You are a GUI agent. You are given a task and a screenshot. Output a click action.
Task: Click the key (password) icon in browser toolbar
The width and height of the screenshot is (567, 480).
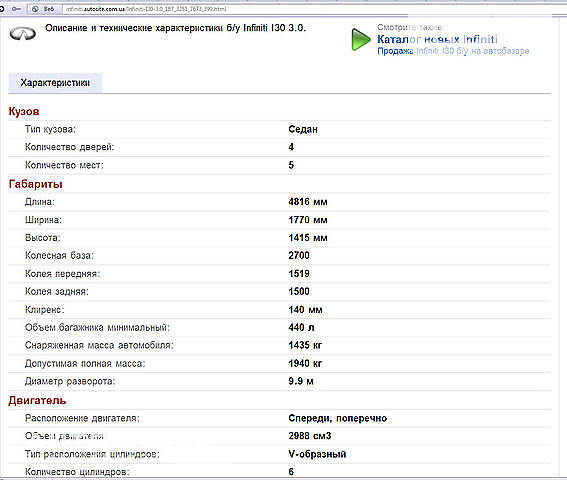(x=16, y=9)
